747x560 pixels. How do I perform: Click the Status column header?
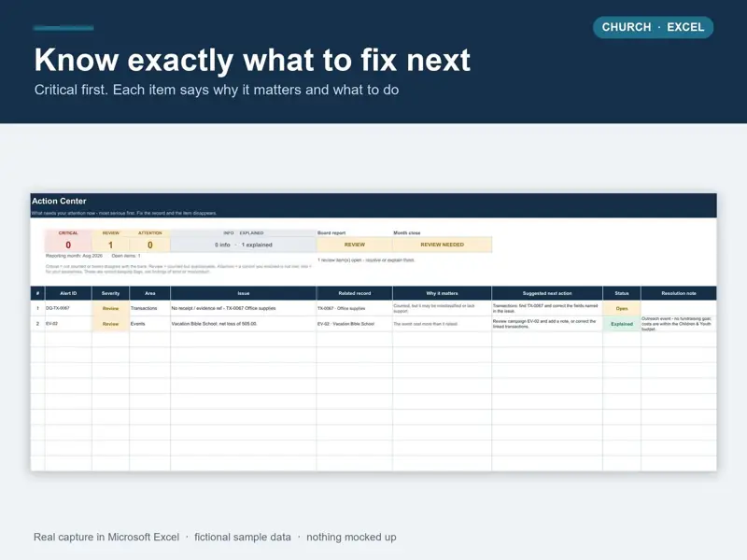coord(622,293)
